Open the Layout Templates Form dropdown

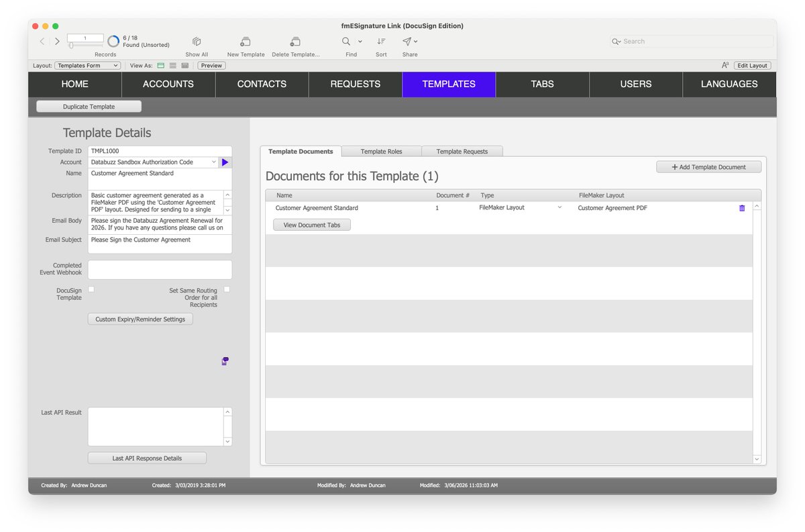click(x=87, y=66)
